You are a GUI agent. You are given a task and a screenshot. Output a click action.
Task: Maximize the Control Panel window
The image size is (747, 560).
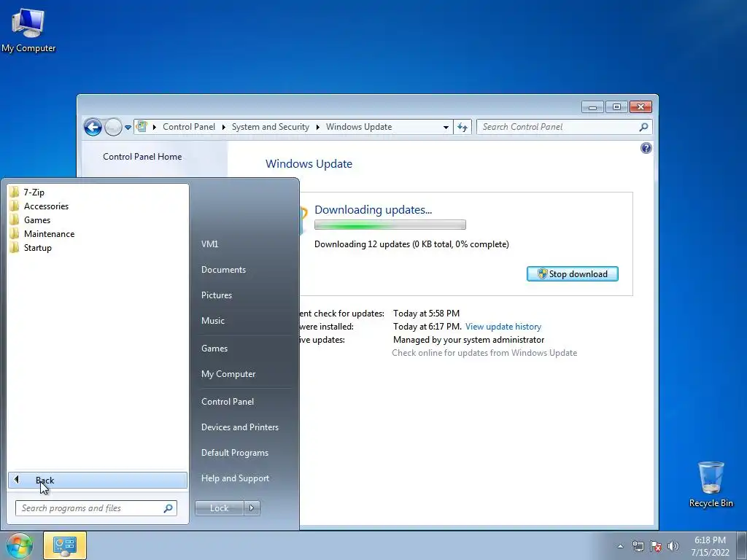[616, 107]
